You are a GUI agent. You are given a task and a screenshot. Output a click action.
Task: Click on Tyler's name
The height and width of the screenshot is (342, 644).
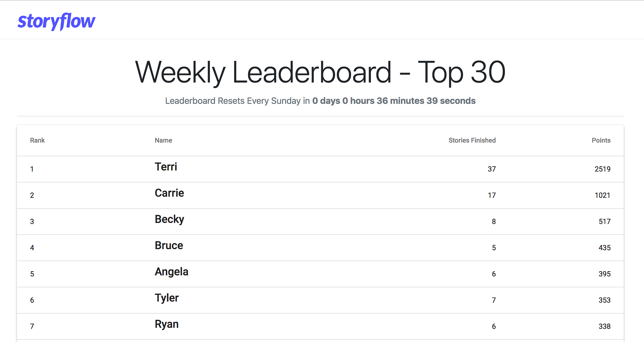point(166,298)
